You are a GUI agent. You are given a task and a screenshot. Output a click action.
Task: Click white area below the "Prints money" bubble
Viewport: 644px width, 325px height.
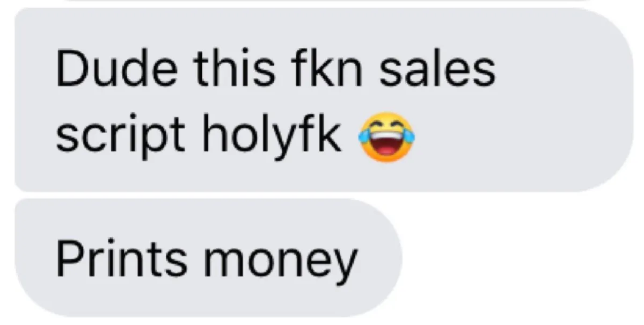point(215,321)
